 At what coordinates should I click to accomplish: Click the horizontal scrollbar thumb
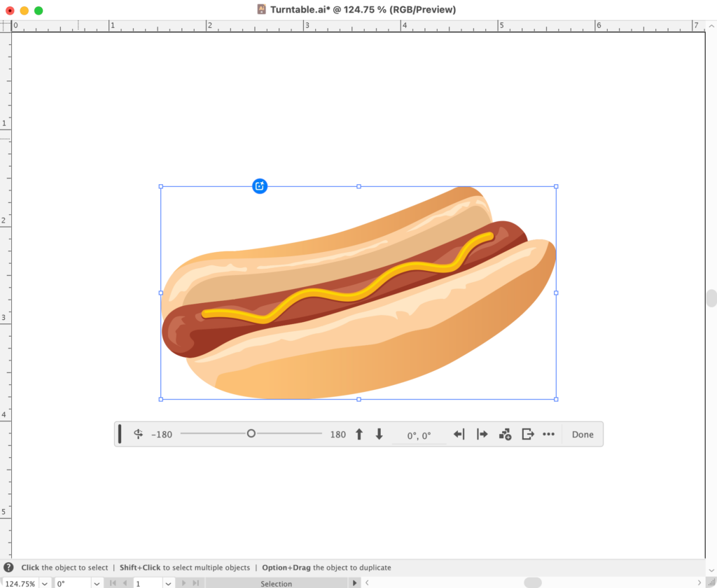(x=533, y=583)
